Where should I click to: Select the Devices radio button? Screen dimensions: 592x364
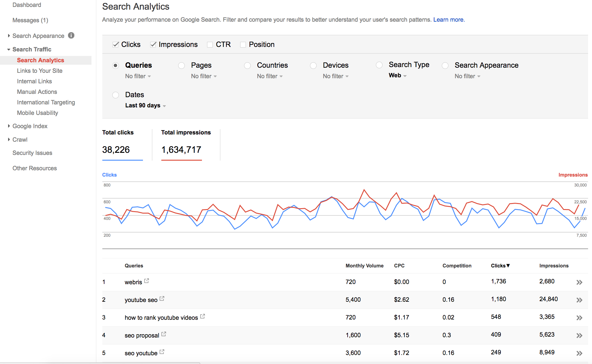click(313, 66)
